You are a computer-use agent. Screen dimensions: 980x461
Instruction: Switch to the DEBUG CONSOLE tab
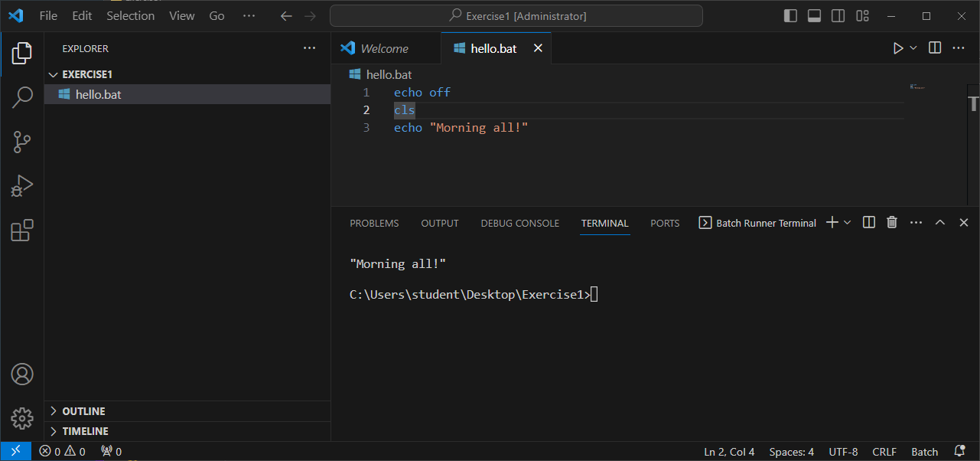[519, 224]
